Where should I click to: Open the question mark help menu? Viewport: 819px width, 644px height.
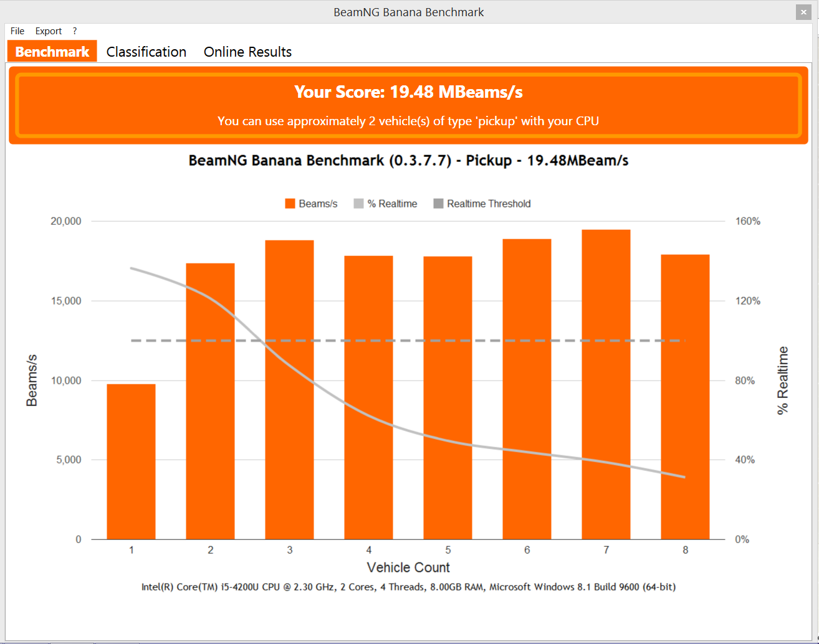click(x=75, y=31)
